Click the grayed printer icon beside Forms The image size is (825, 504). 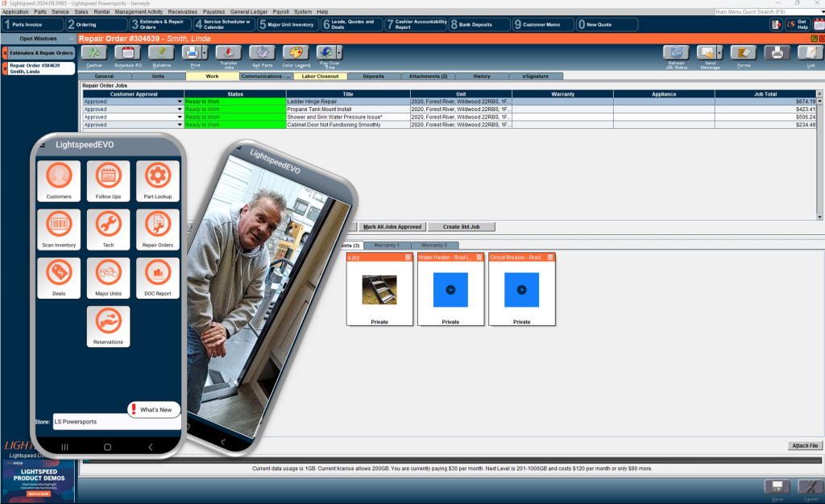coord(777,53)
